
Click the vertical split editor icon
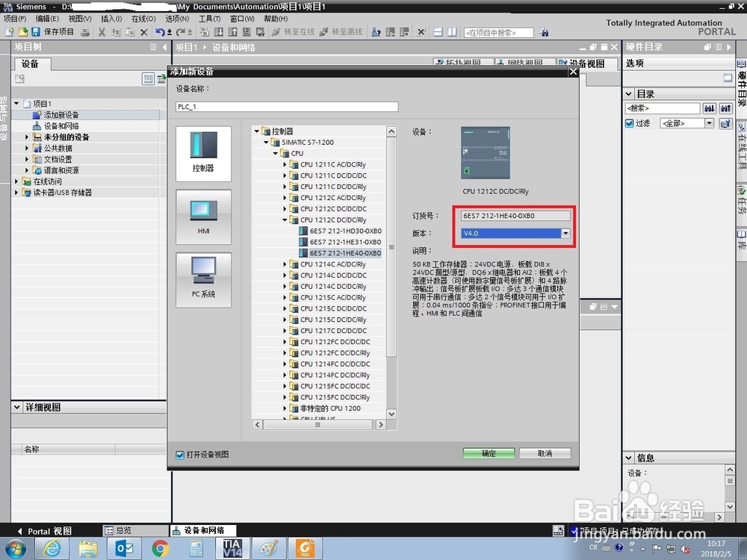click(x=452, y=32)
